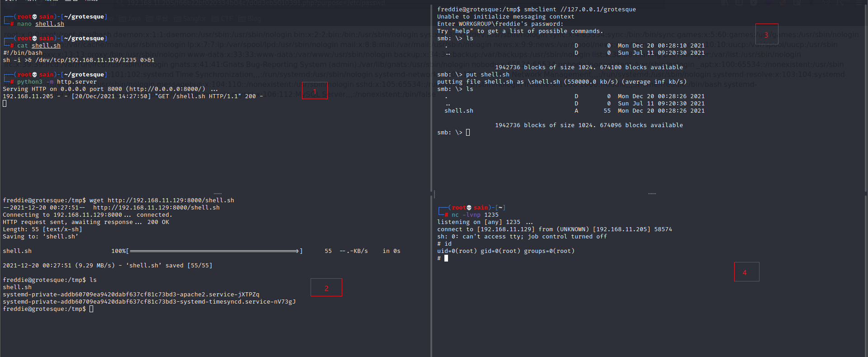The height and width of the screenshot is (357, 868).
Task: Select the systemd-timesyncd.service-nV73gJ directory name
Action: tap(149, 302)
